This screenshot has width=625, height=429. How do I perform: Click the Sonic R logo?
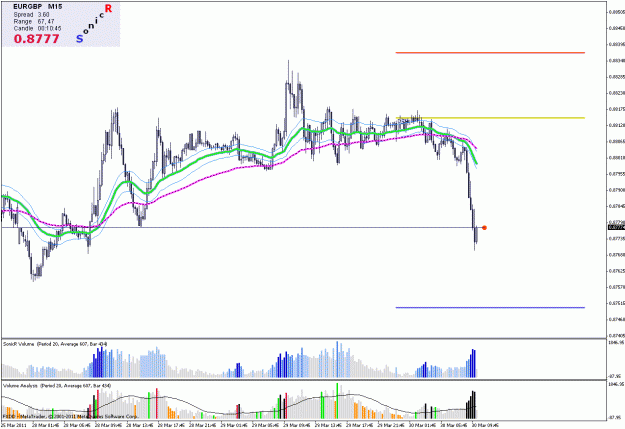(x=94, y=23)
